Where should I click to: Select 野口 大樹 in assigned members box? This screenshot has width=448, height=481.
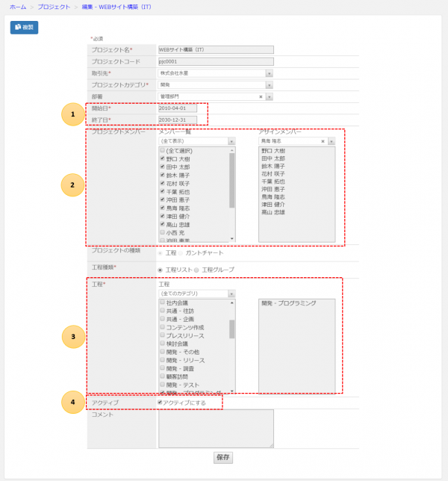click(x=273, y=151)
